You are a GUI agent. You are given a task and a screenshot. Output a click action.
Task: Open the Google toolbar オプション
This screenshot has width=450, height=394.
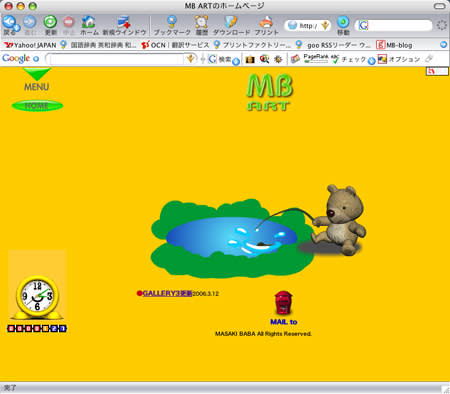[399, 59]
